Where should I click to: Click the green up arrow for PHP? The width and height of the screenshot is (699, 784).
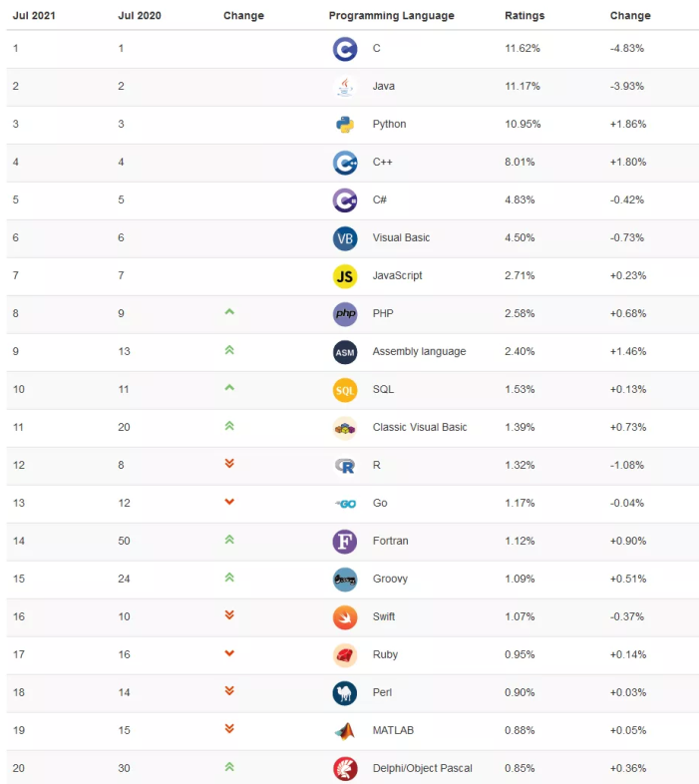229,313
